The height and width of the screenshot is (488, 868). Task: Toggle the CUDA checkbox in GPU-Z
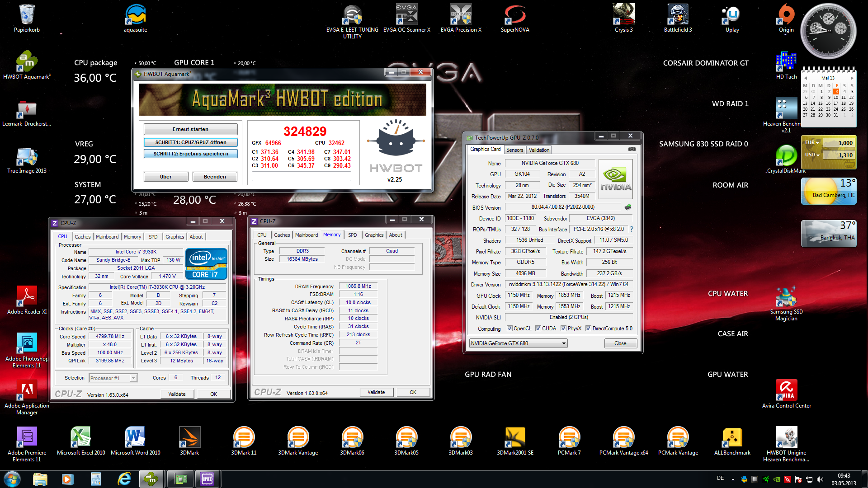click(x=538, y=328)
